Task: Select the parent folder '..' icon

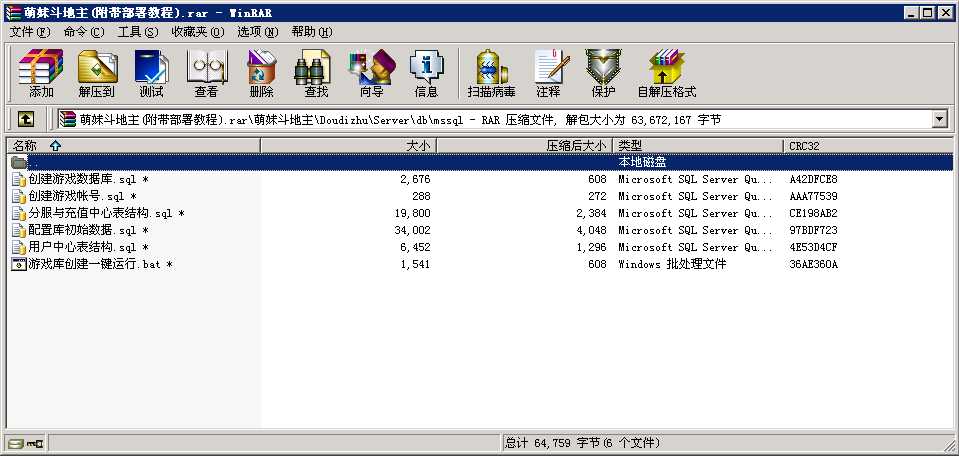Action: (x=19, y=162)
